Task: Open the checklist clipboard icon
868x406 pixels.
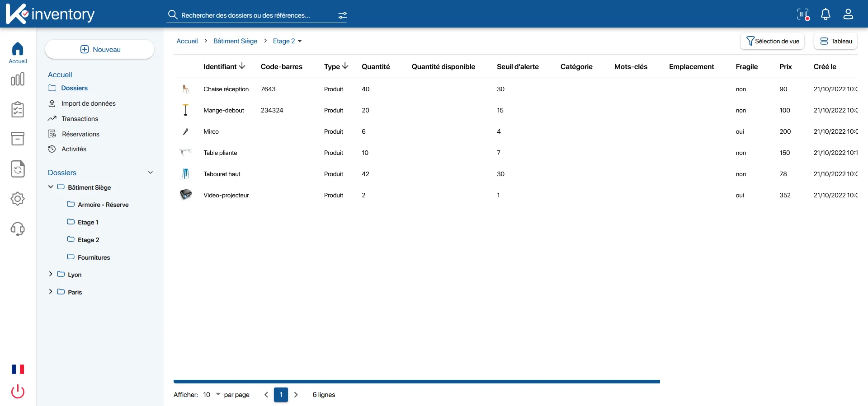Action: [x=18, y=109]
